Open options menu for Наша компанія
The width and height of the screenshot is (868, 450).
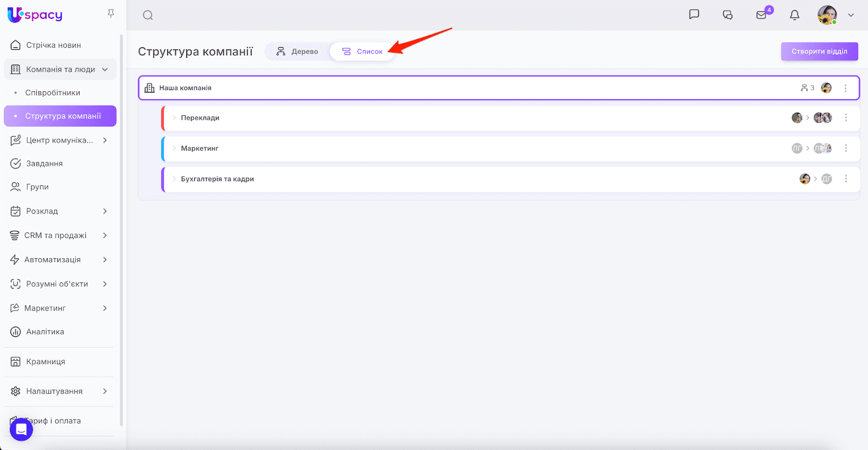[845, 88]
